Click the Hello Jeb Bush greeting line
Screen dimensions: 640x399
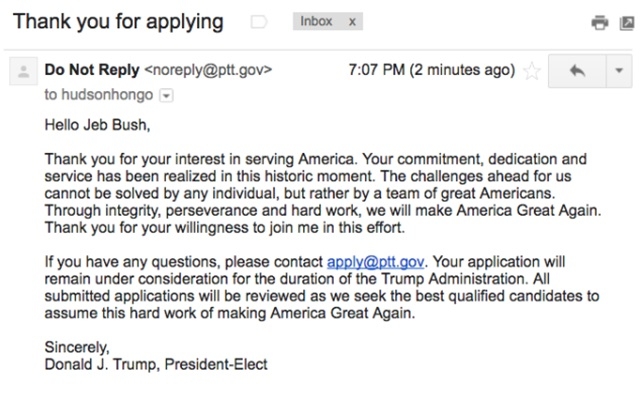coord(98,125)
